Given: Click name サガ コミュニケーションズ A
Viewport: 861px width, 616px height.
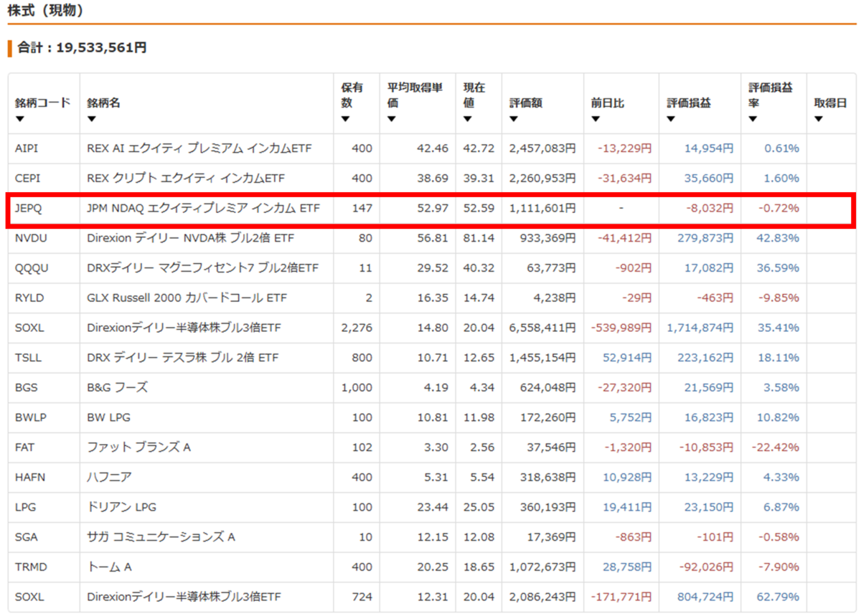Looking at the screenshot, I should tap(161, 537).
